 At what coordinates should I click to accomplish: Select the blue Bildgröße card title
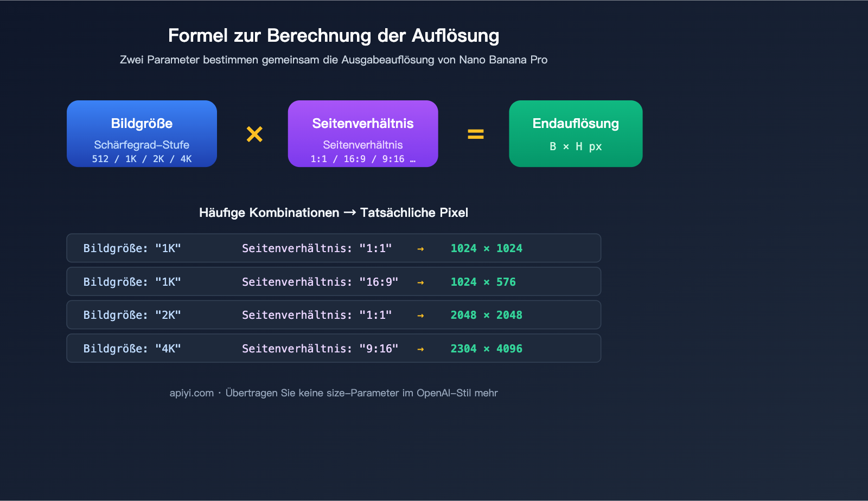pos(142,124)
